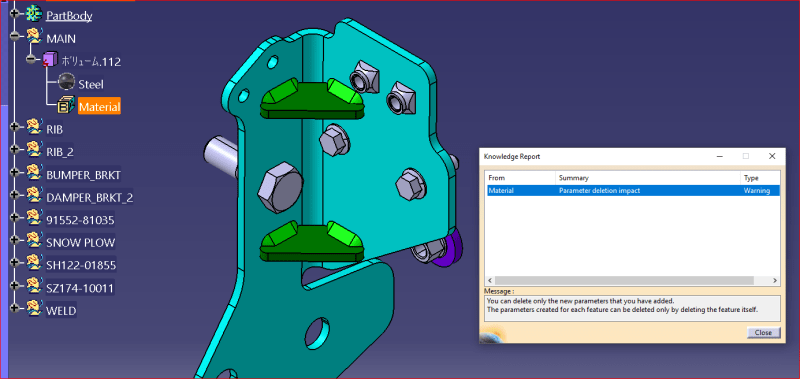This screenshot has height=379, width=800.
Task: Click the horizontal scrollbar in Knowledge Report
Action: tap(624, 281)
